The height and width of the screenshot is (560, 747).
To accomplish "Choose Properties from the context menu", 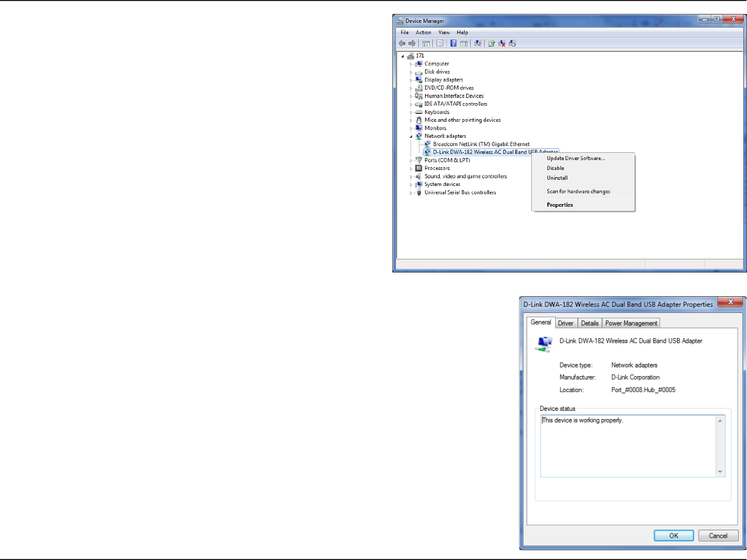I will click(583, 205).
